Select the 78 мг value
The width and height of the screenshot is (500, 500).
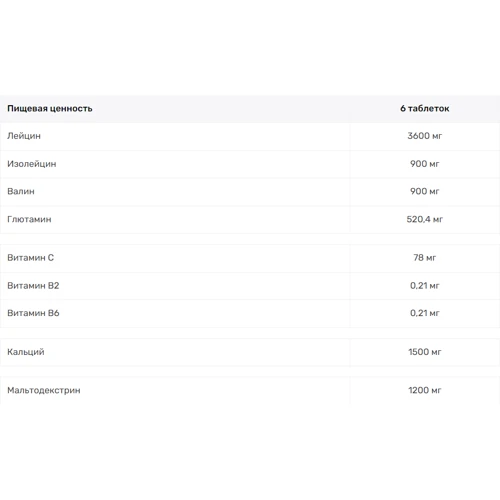pyautogui.click(x=425, y=258)
